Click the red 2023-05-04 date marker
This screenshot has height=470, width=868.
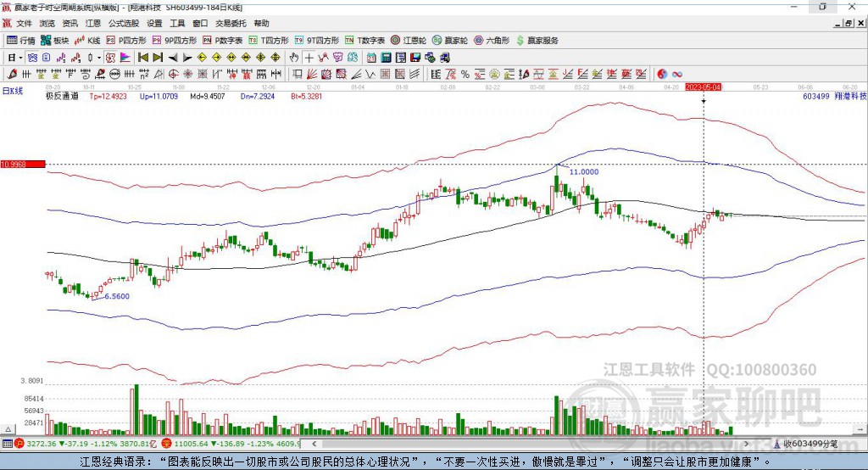coord(704,87)
